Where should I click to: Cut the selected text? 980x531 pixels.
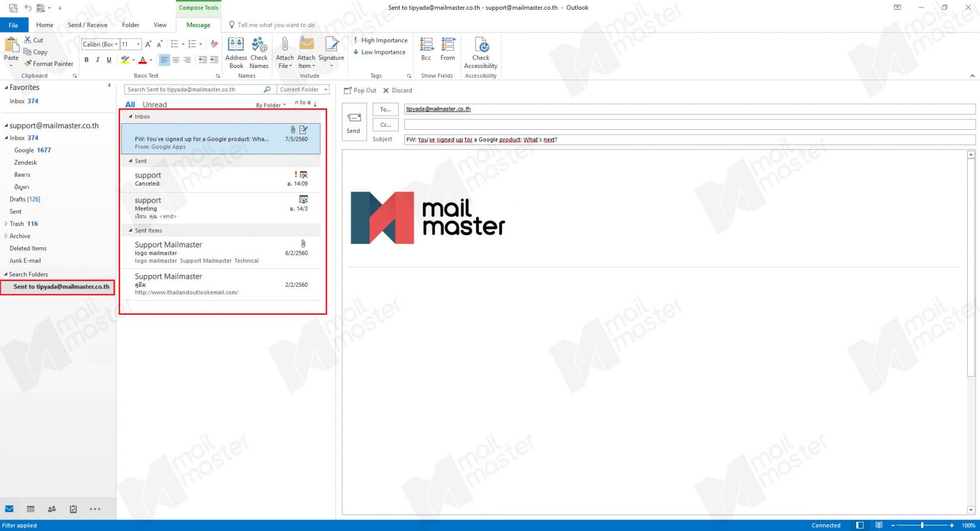click(x=34, y=40)
